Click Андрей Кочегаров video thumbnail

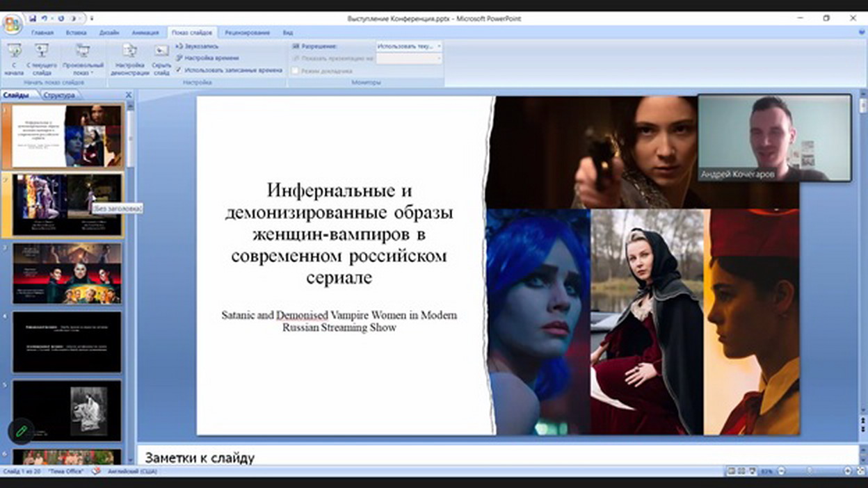(774, 138)
